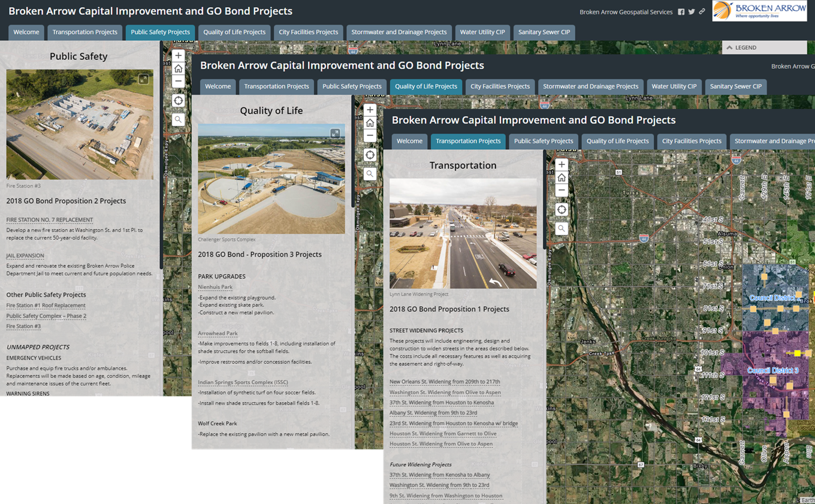Viewport: 815px width, 504px height.
Task: Open Welcome tab in Quality of Life window
Action: 218,87
